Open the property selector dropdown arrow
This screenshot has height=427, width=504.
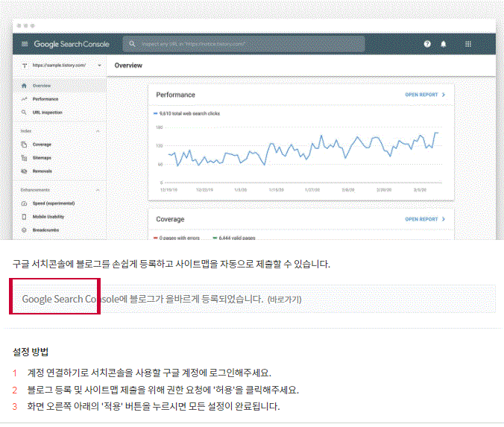click(99, 66)
